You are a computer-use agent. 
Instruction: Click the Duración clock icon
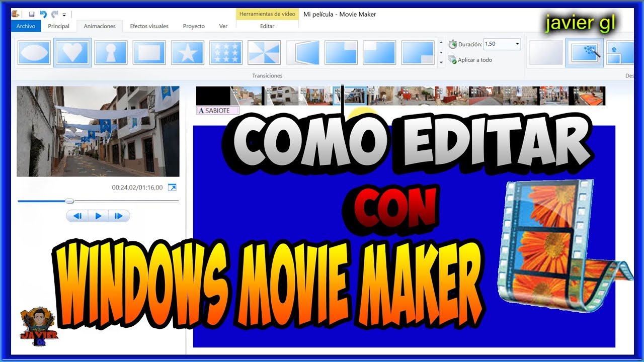pos(452,44)
